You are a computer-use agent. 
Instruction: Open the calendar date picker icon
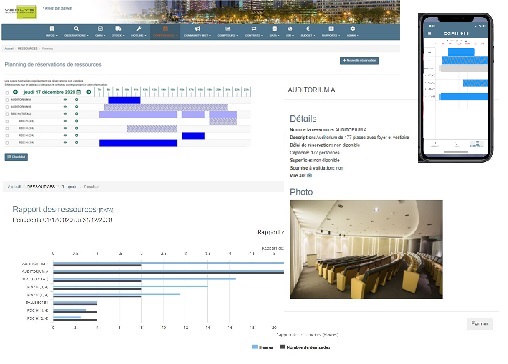[x=79, y=92]
